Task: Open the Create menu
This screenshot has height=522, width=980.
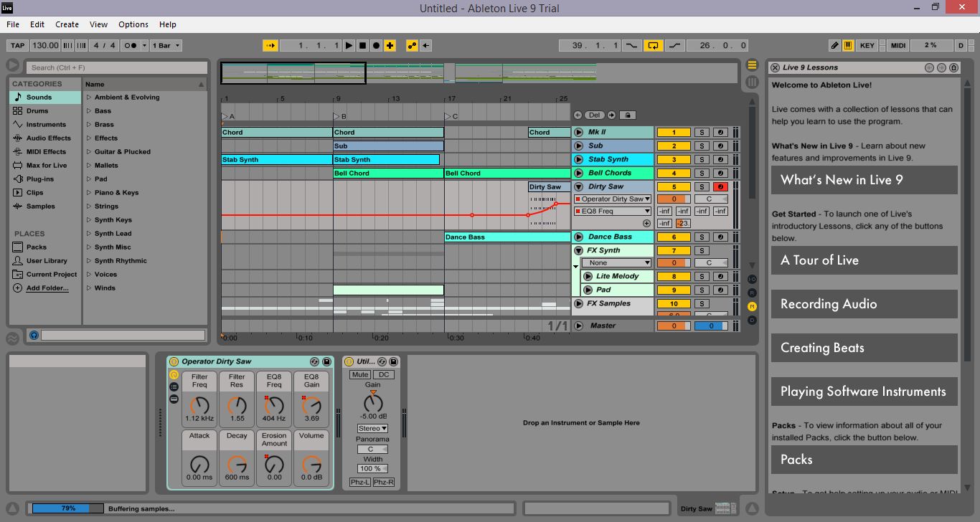Action: [67, 24]
